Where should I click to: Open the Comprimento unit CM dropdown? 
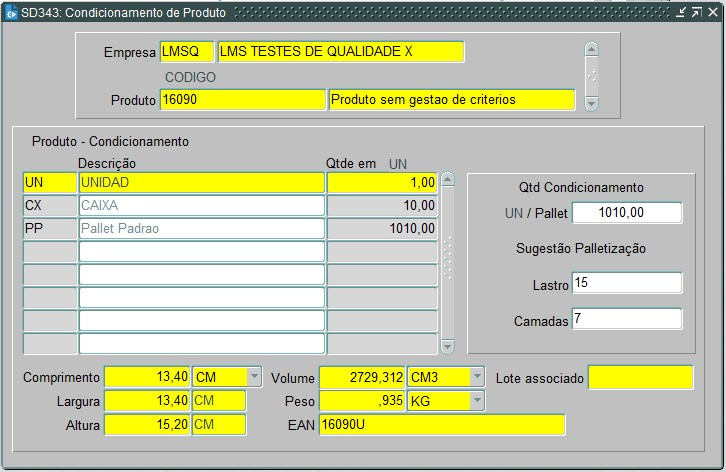254,377
